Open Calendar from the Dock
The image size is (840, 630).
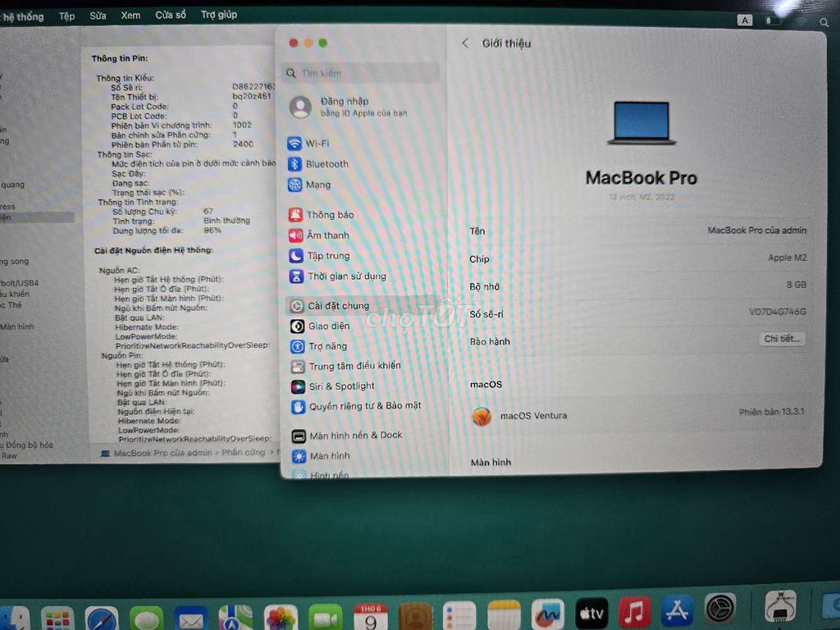(370, 617)
